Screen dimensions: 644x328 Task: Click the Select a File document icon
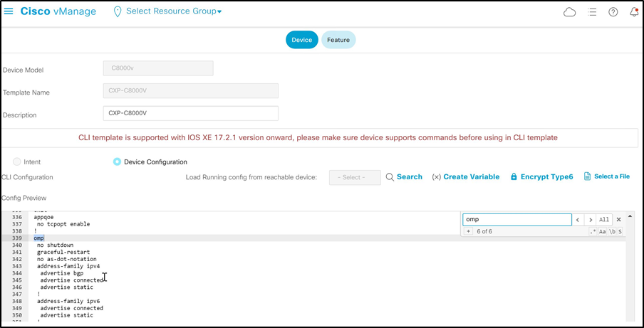(587, 176)
